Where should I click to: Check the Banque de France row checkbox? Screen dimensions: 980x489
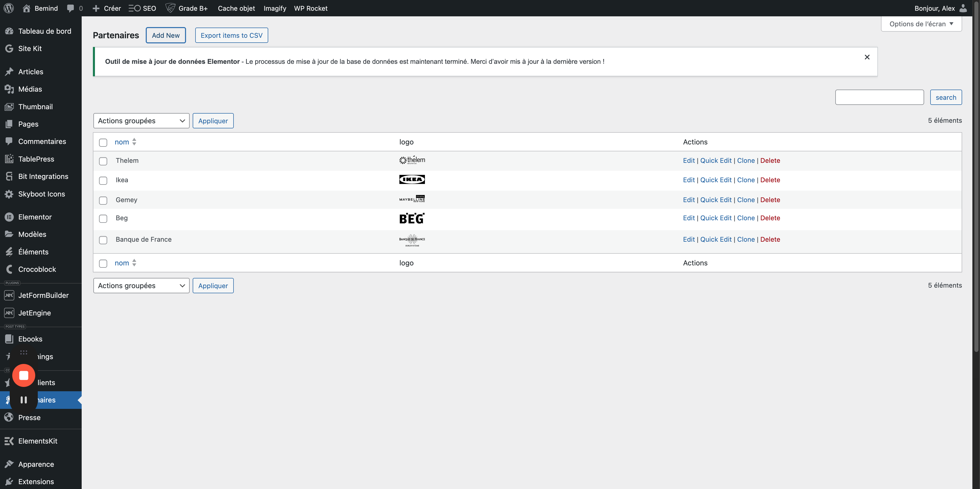point(103,240)
